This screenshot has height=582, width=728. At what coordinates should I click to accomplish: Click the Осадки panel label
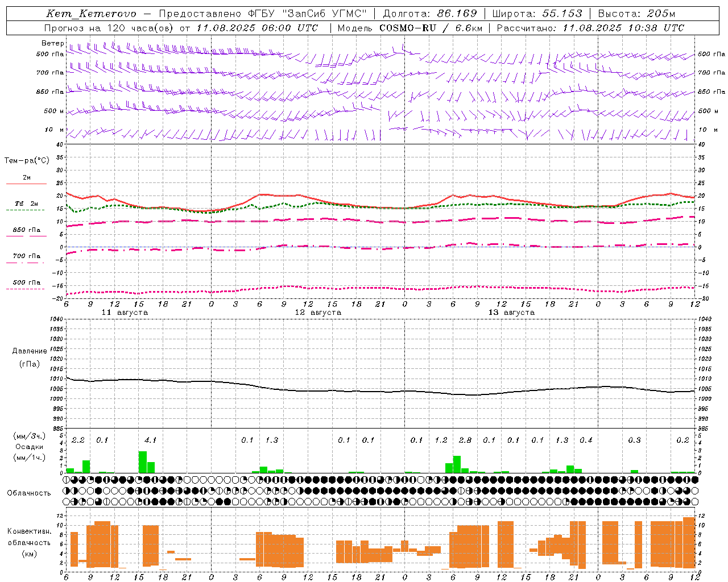point(30,447)
